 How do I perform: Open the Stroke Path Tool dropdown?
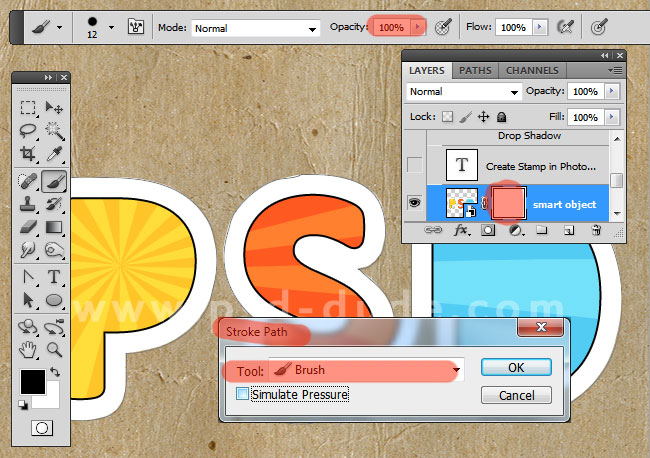(x=366, y=370)
